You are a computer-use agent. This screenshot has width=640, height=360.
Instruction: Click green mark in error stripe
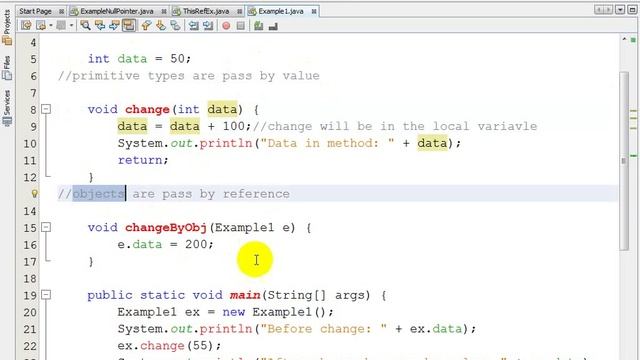[x=633, y=156]
